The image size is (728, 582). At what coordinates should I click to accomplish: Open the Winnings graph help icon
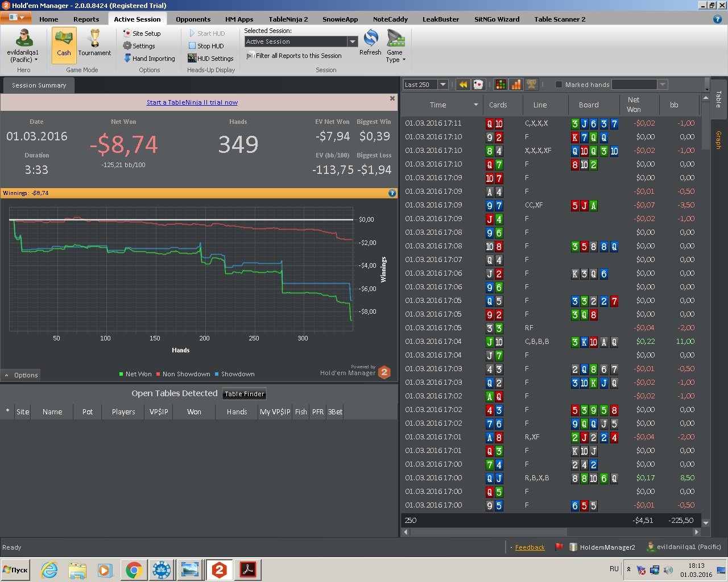click(x=392, y=193)
